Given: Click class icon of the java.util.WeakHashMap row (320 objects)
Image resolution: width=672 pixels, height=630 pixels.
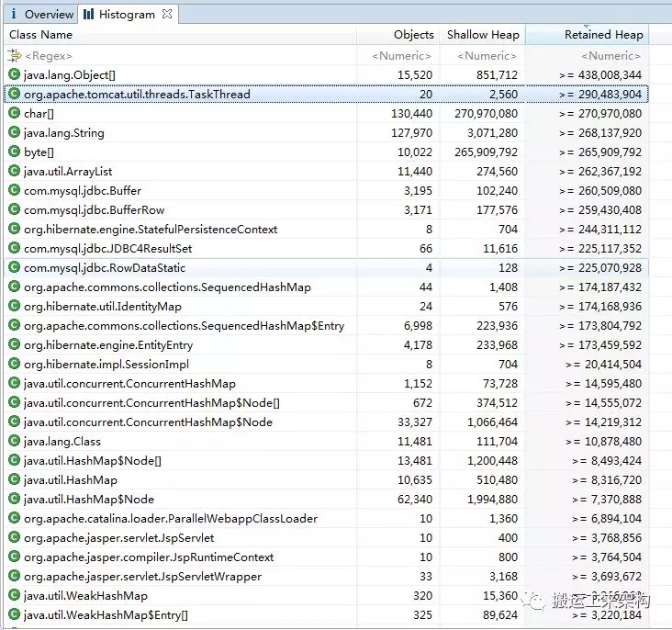Looking at the screenshot, I should point(14,596).
